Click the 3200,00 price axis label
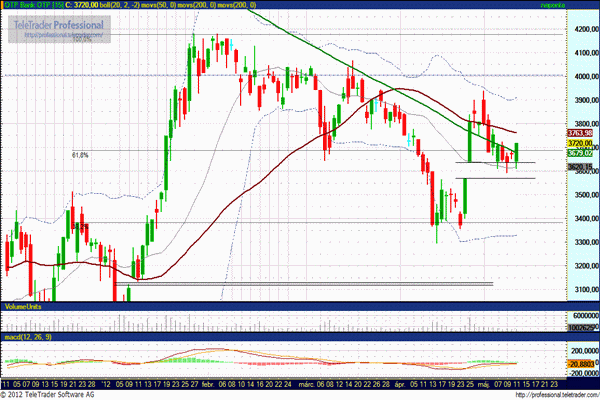 [586, 266]
